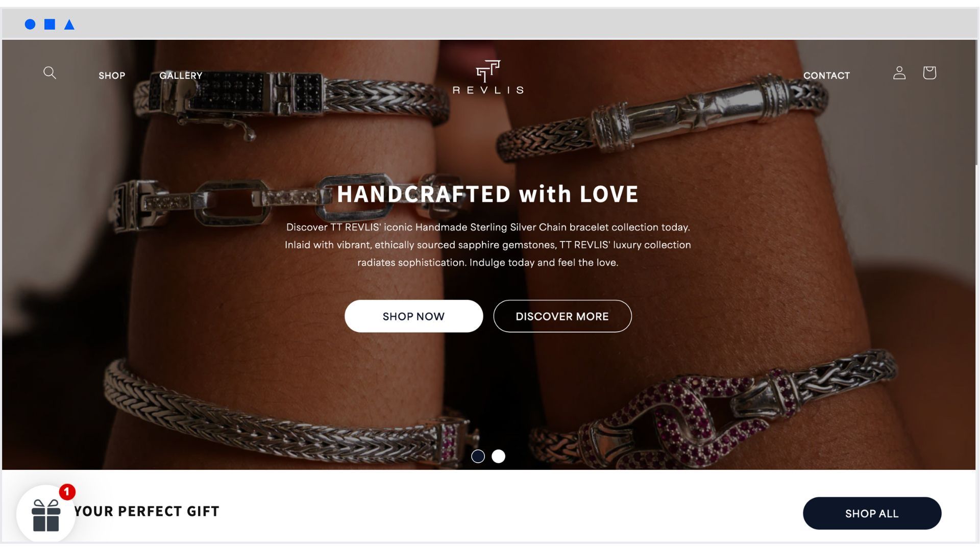Open the account profile icon
This screenshot has height=551, width=980.
pyautogui.click(x=899, y=73)
